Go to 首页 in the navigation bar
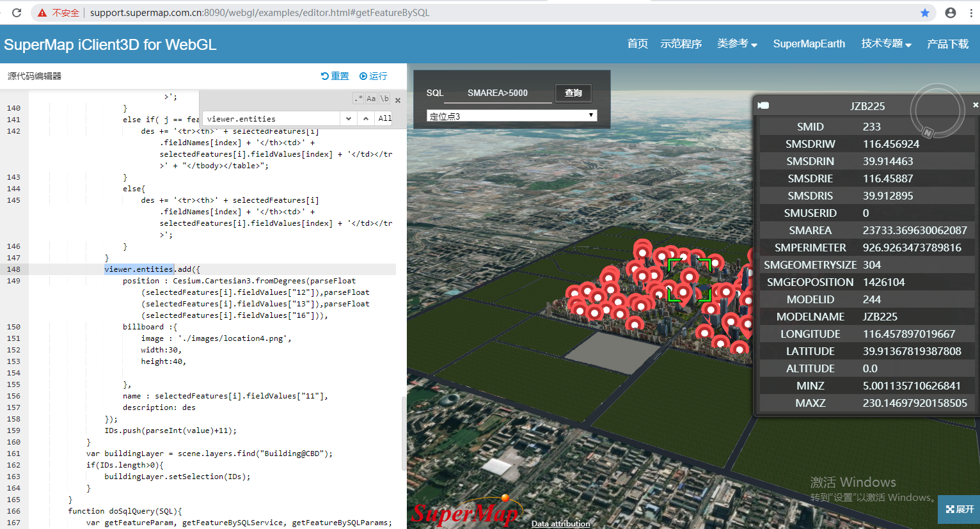This screenshot has height=529, width=980. pyautogui.click(x=638, y=43)
